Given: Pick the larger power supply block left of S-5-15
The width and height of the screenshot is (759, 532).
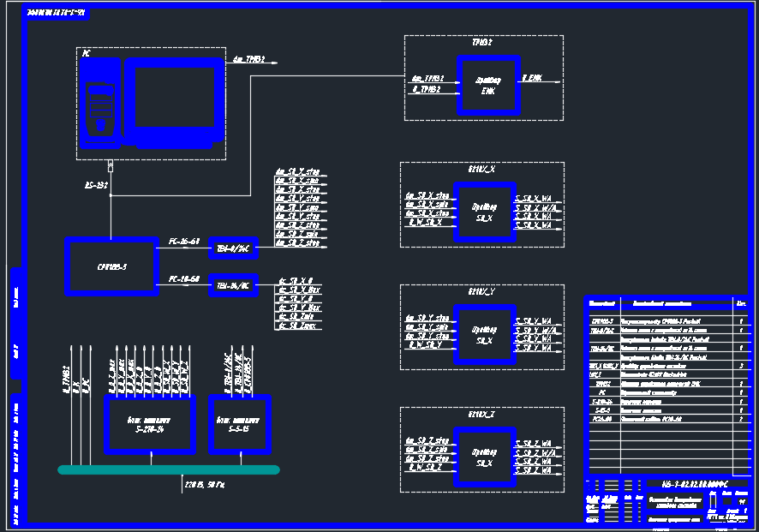Looking at the screenshot, I should (150, 425).
